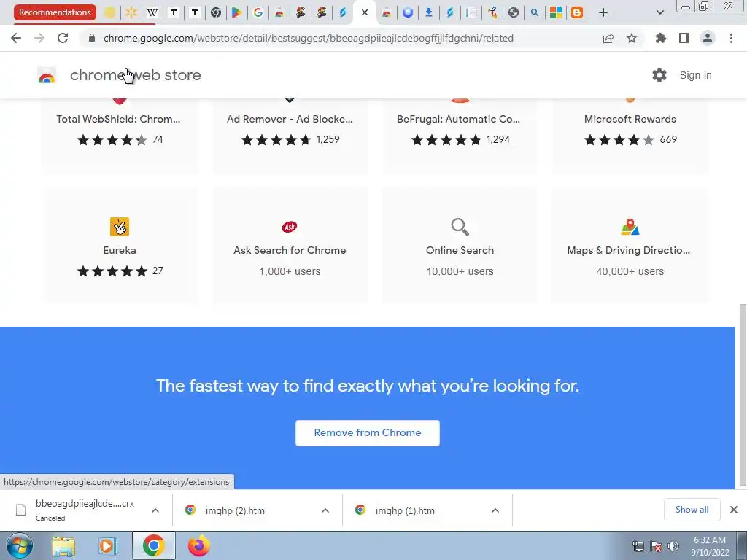Open the Wikipedia tab
747x560 pixels.
click(x=152, y=13)
